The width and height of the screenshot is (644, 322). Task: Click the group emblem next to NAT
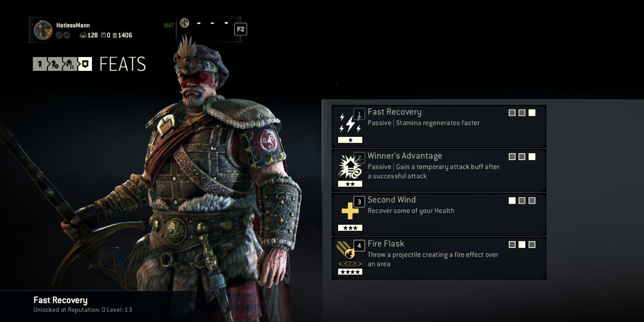(184, 23)
